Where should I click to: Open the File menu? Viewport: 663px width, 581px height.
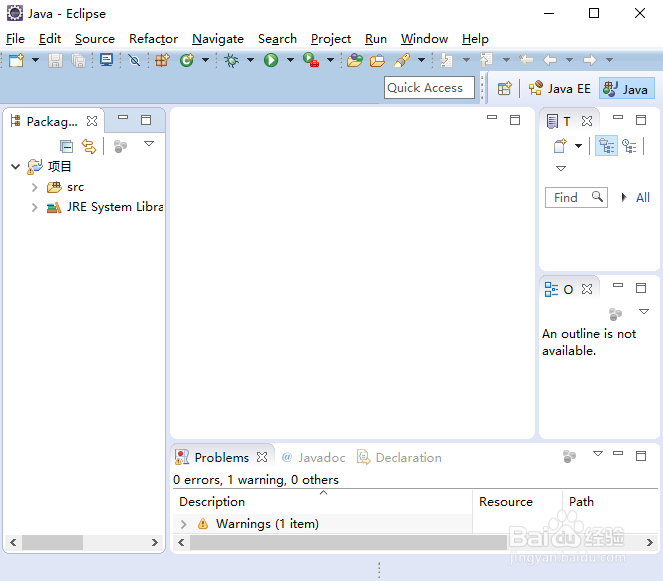[15, 39]
